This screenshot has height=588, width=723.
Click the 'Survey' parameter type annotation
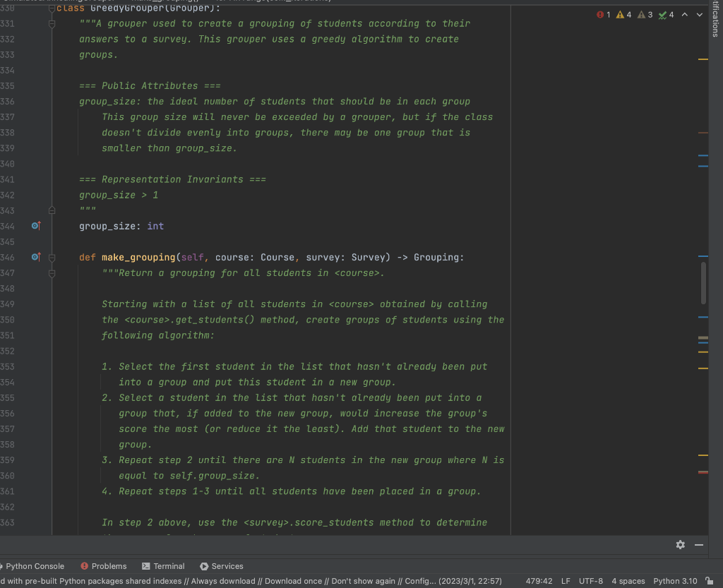(368, 257)
